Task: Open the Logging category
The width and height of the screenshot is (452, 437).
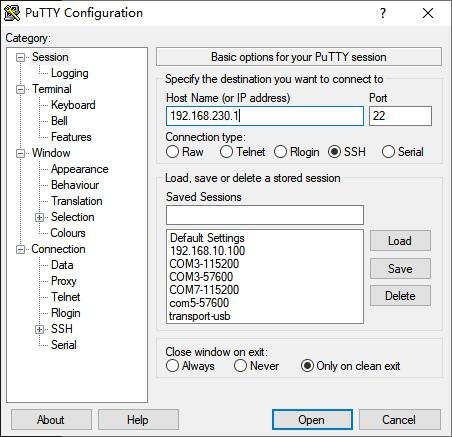Action: click(x=70, y=73)
